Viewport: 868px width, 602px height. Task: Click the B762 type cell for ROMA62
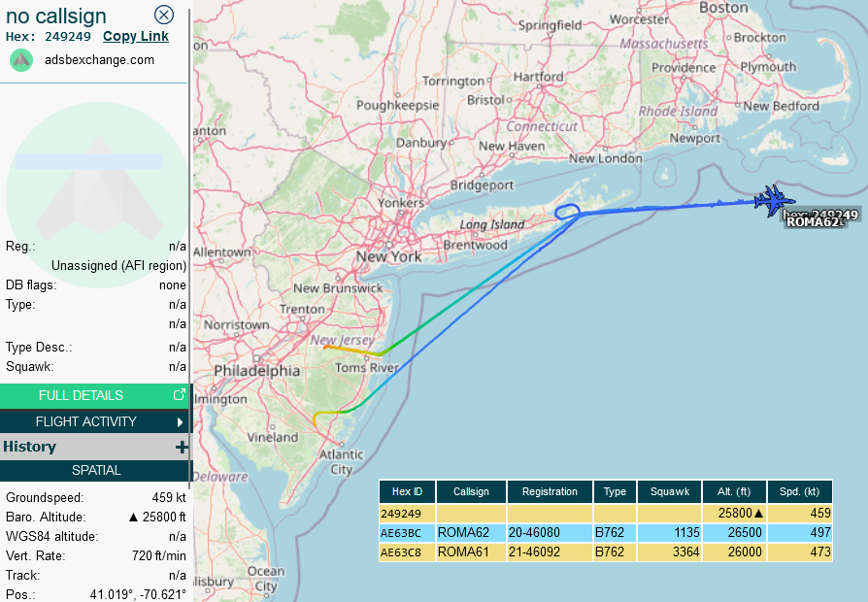coord(615,533)
